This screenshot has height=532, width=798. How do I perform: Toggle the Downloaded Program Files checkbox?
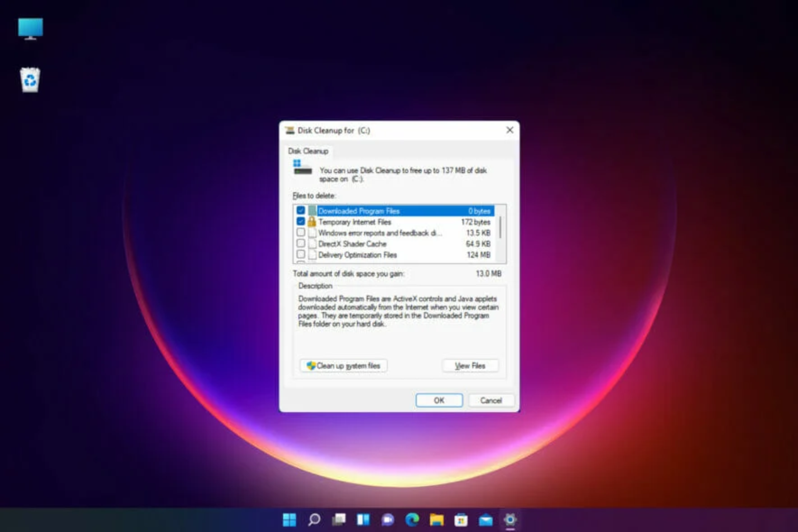(300, 210)
